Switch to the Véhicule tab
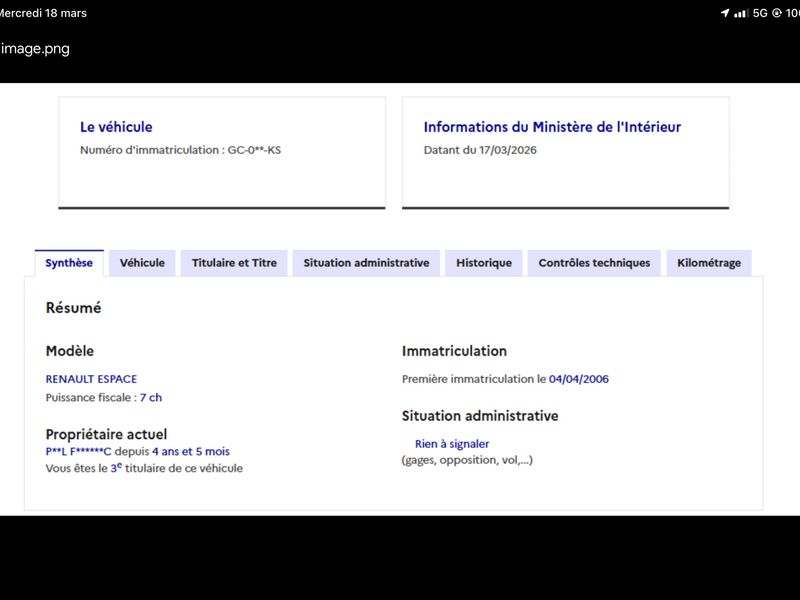The height and width of the screenshot is (600, 800). 142,263
